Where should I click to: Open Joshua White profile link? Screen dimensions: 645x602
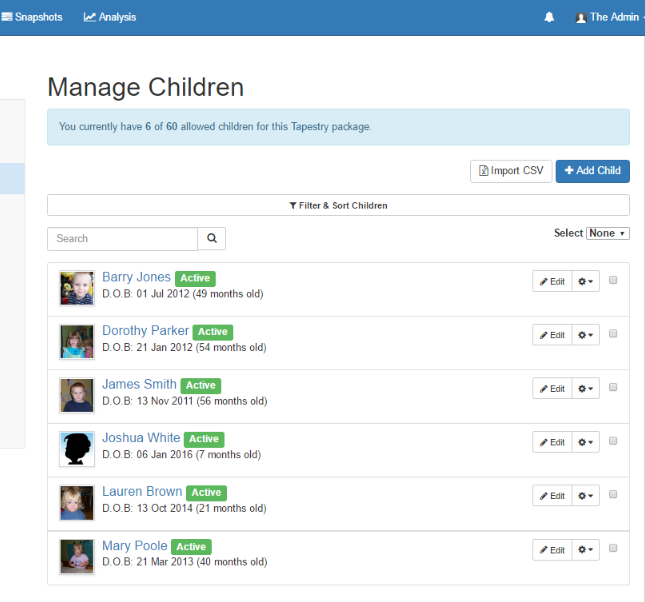click(141, 438)
